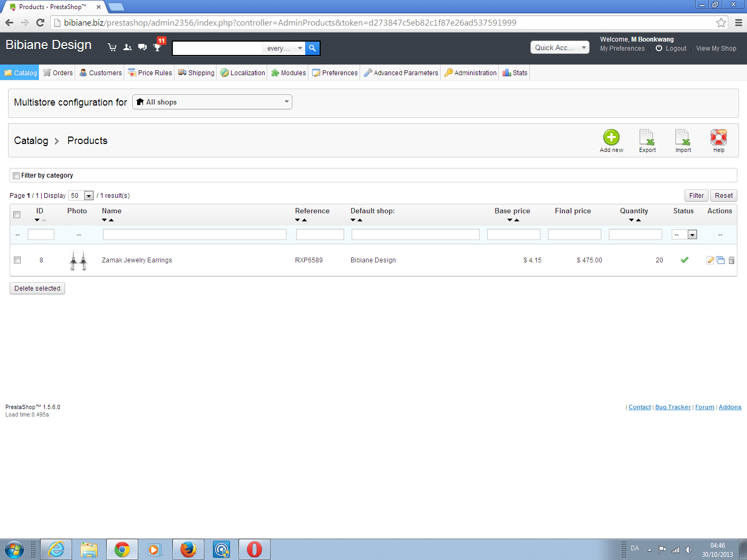747x560 pixels.
Task: Click the green Add new product icon
Action: tap(611, 137)
